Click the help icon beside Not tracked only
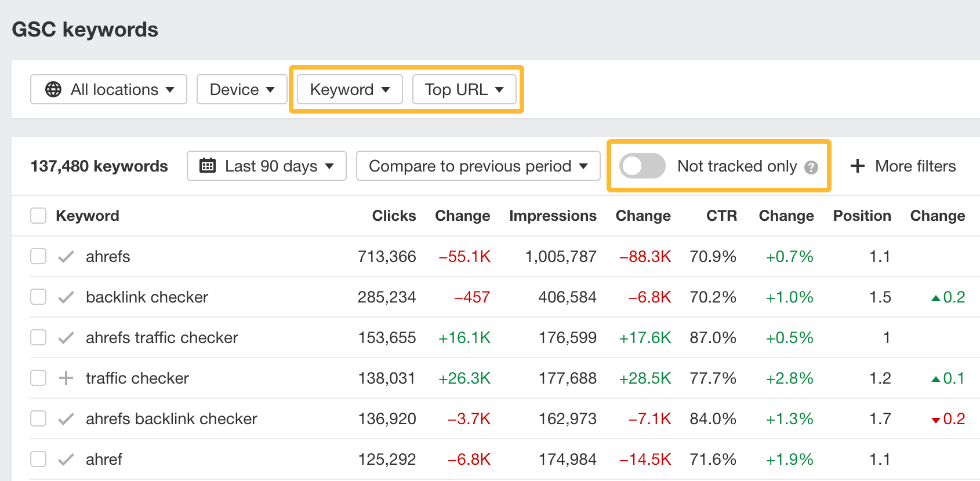Image resolution: width=980 pixels, height=481 pixels. coord(811,167)
